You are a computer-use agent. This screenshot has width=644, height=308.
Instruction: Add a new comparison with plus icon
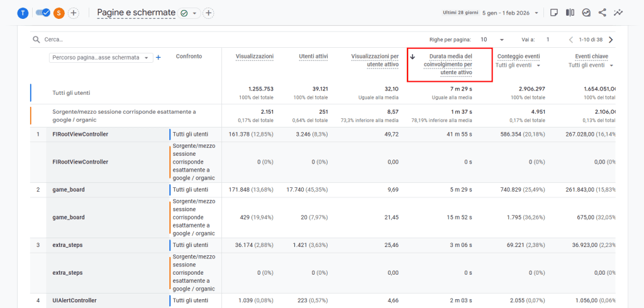tap(74, 13)
